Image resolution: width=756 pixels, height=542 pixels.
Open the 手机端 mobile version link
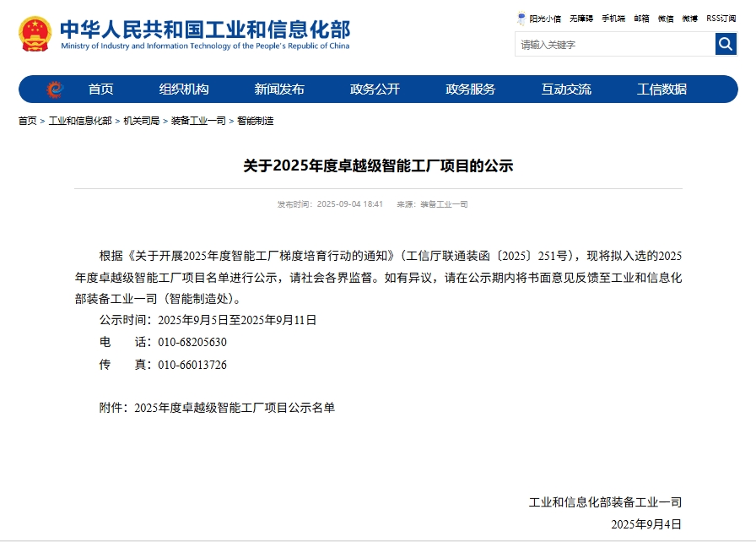click(613, 19)
